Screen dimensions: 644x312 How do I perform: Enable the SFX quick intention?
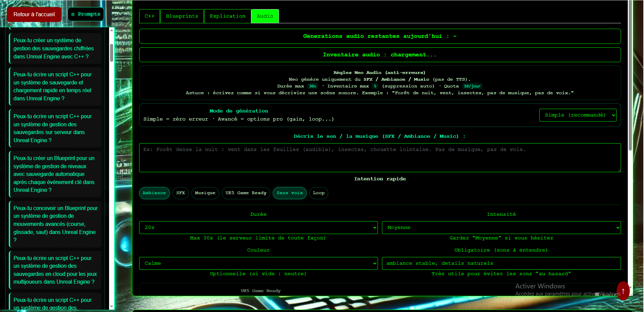click(181, 193)
